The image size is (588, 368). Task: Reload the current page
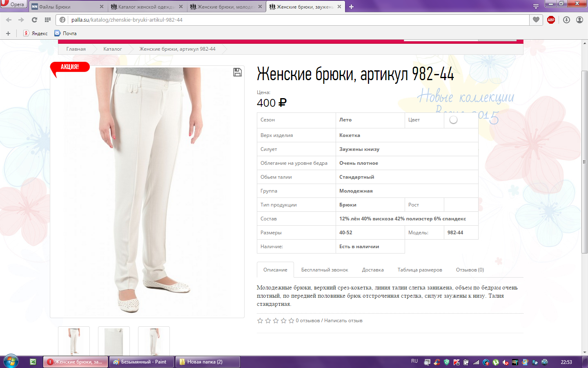coord(34,20)
